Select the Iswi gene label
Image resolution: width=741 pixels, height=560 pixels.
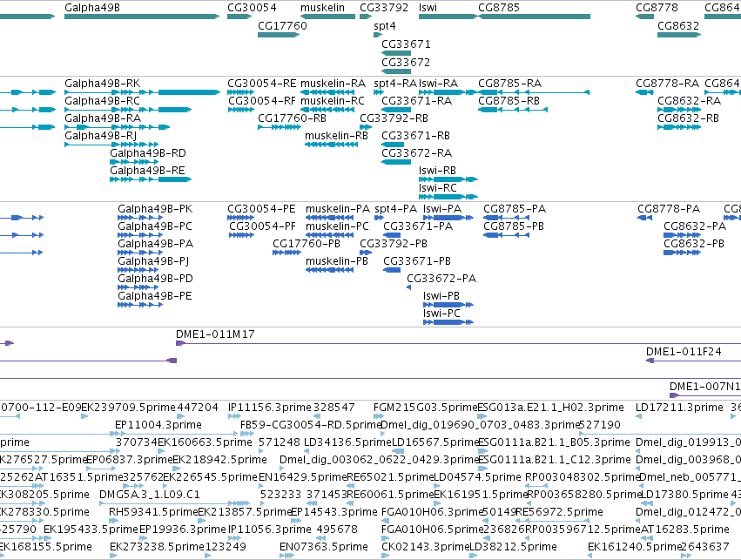click(428, 8)
